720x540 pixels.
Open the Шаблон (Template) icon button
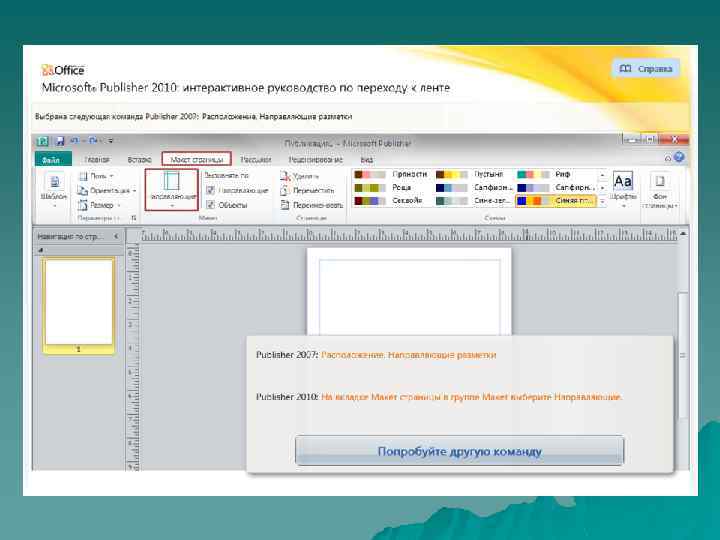click(x=54, y=182)
